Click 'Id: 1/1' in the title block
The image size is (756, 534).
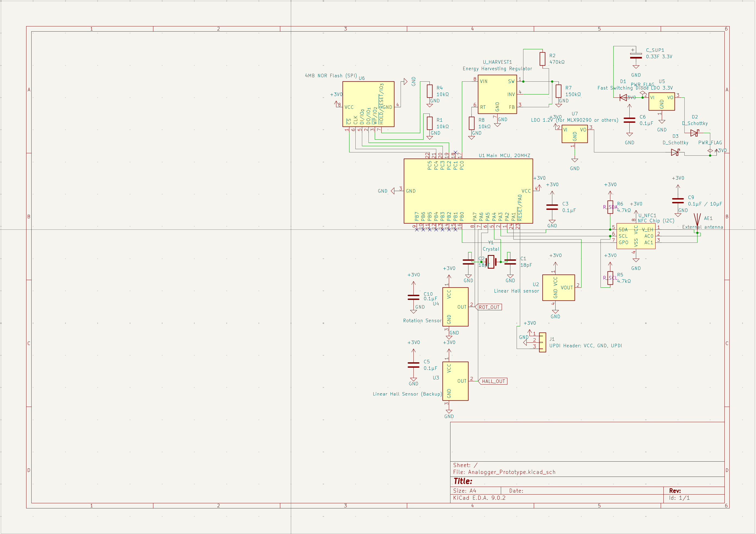679,498
